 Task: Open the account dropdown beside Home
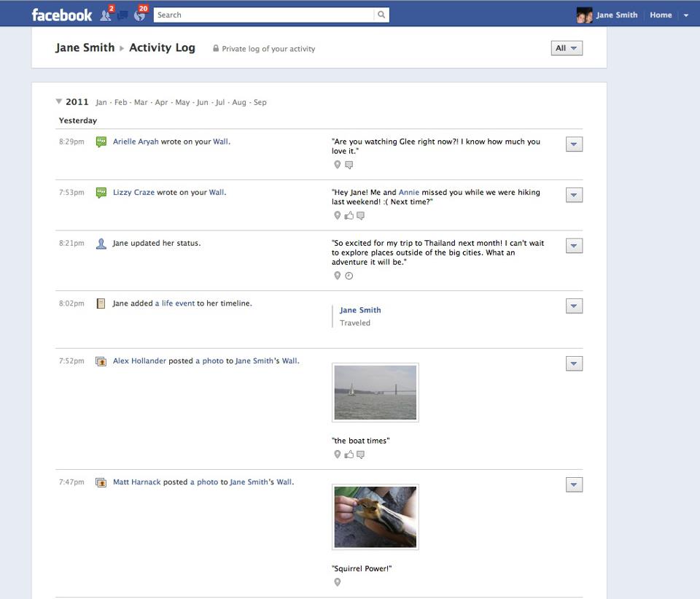coord(686,15)
